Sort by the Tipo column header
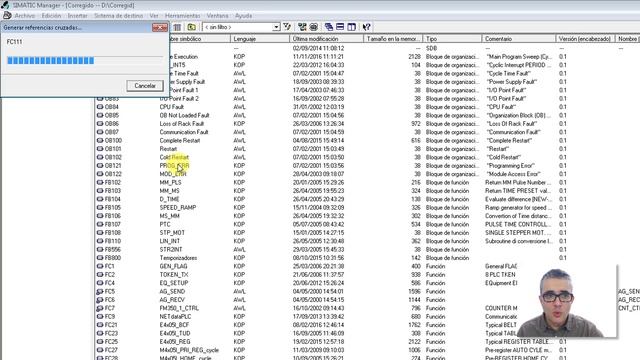 [x=452, y=39]
